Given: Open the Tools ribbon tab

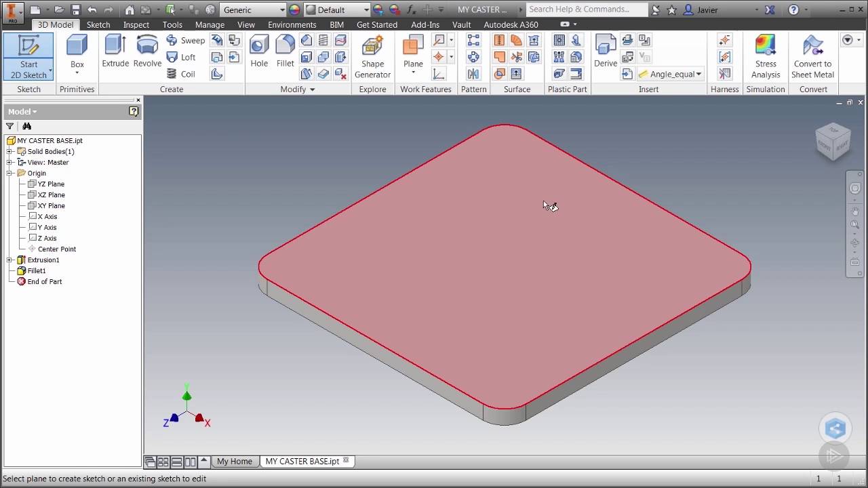Looking at the screenshot, I should [172, 24].
